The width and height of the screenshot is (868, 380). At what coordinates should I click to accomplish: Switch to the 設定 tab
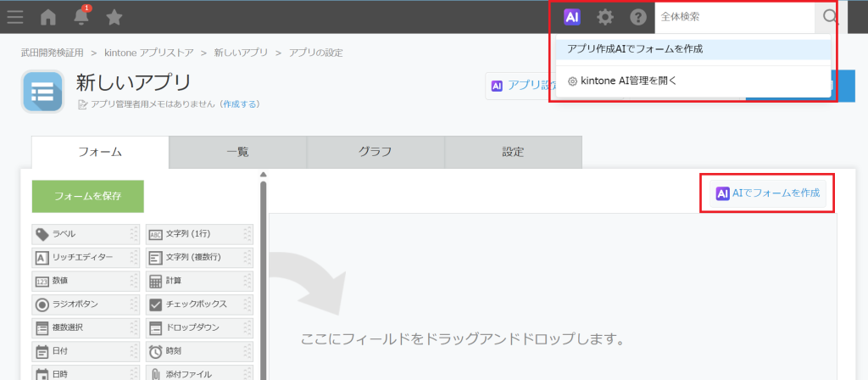513,152
